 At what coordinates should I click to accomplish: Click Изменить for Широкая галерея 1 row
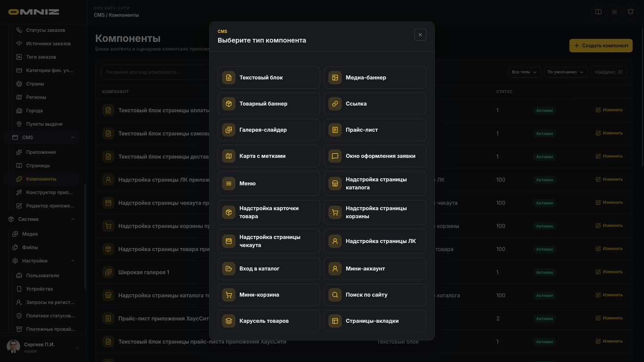tap(609, 272)
